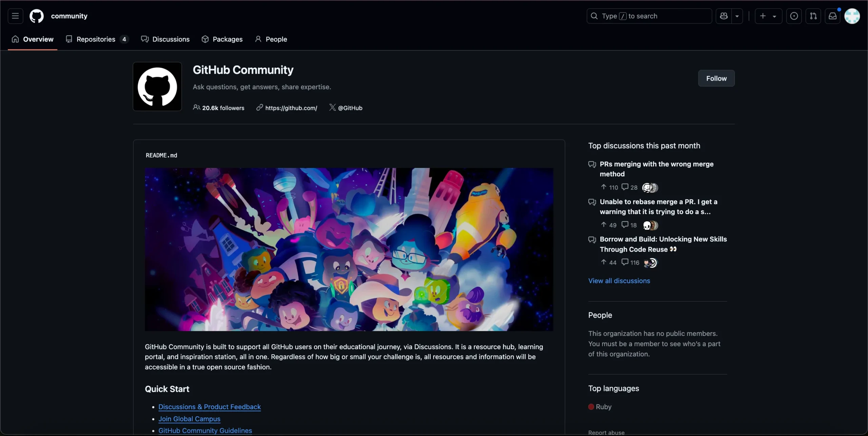
Task: Click the X logo icon beside @GitHub
Action: click(332, 108)
